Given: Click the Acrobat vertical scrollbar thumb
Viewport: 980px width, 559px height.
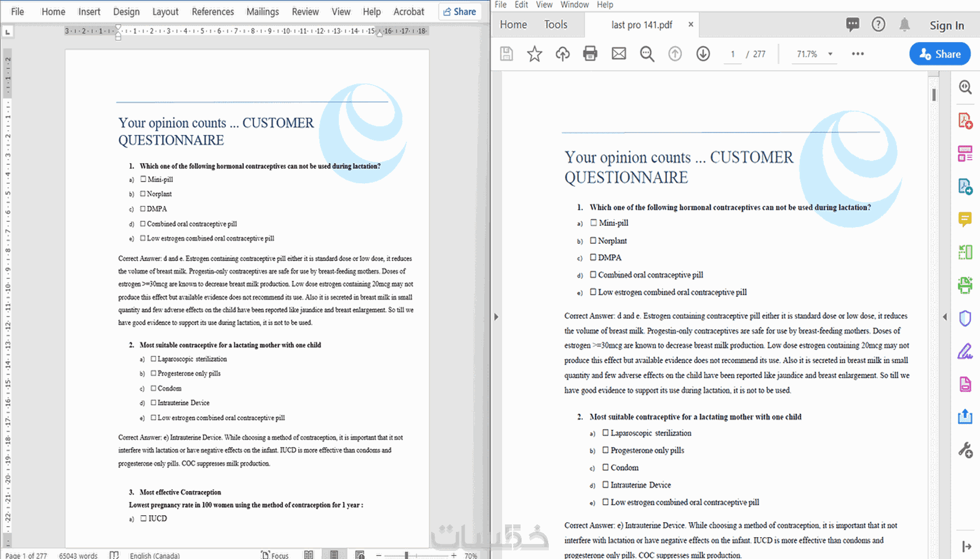Looking at the screenshot, I should pyautogui.click(x=934, y=94).
